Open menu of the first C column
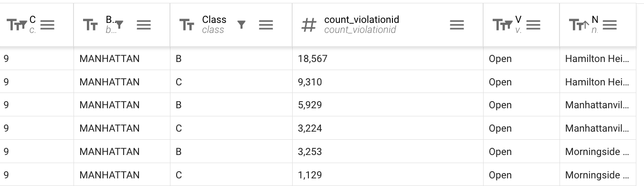Viewport: 644px width, 186px height. tap(47, 25)
